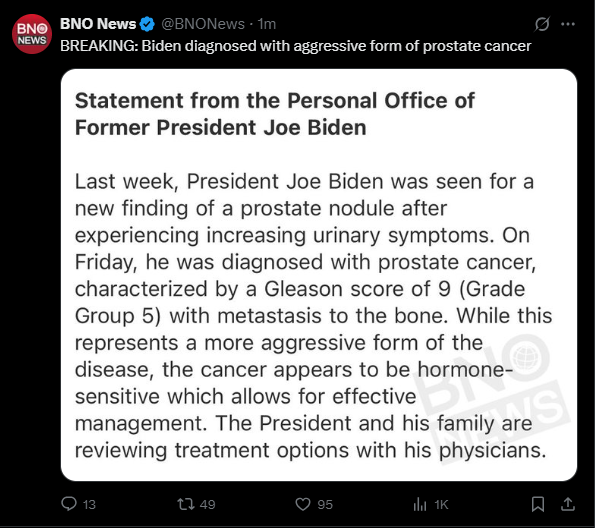
Task: Open the tweet via 1m timestamp
Action: 267,24
